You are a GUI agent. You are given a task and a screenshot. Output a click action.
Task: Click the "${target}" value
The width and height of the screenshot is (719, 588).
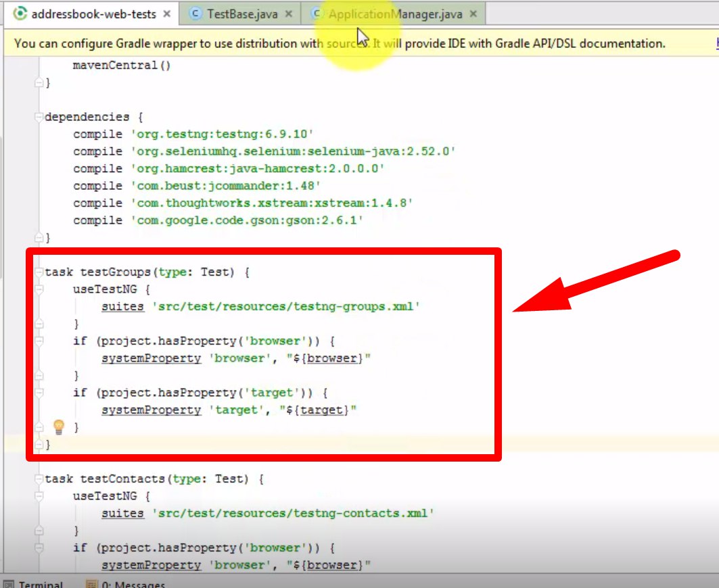tap(318, 410)
